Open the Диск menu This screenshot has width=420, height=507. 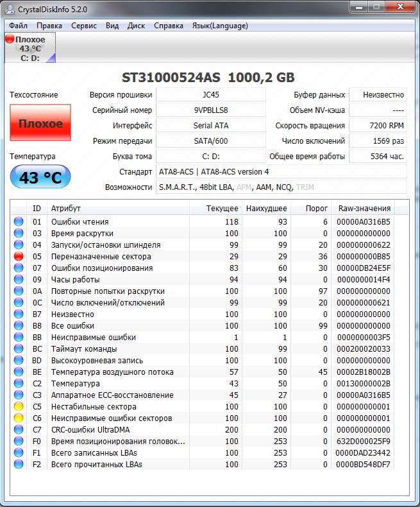pyautogui.click(x=136, y=26)
